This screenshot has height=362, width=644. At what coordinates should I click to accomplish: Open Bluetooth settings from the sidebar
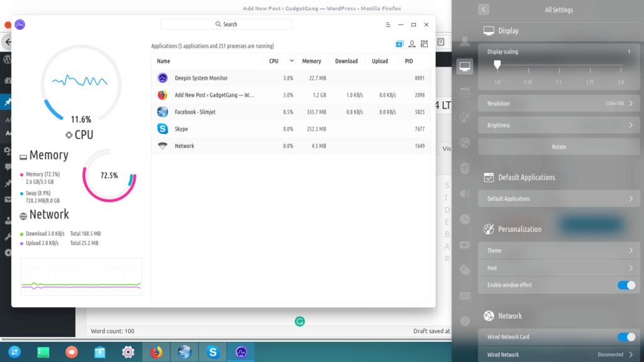click(x=464, y=168)
